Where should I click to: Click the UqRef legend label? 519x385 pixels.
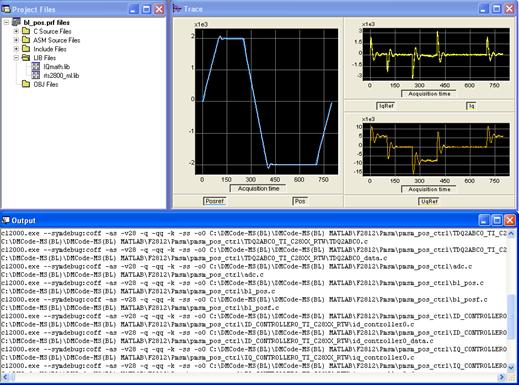point(429,201)
